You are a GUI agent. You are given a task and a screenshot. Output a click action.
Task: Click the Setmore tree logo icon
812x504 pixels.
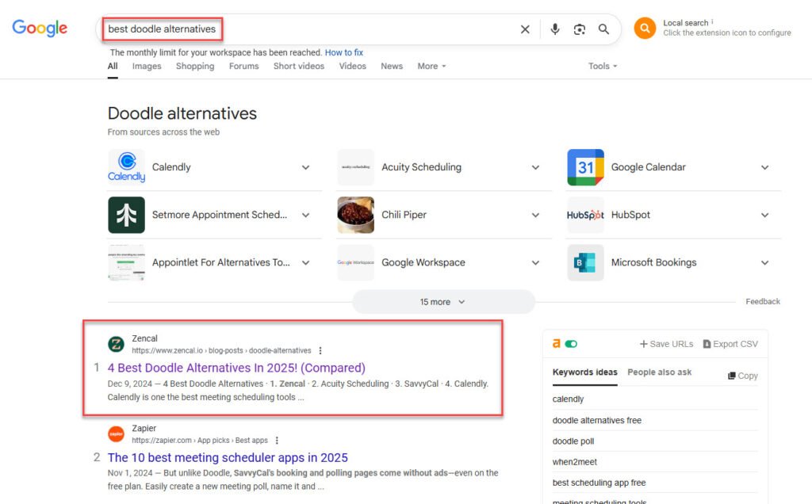126,215
